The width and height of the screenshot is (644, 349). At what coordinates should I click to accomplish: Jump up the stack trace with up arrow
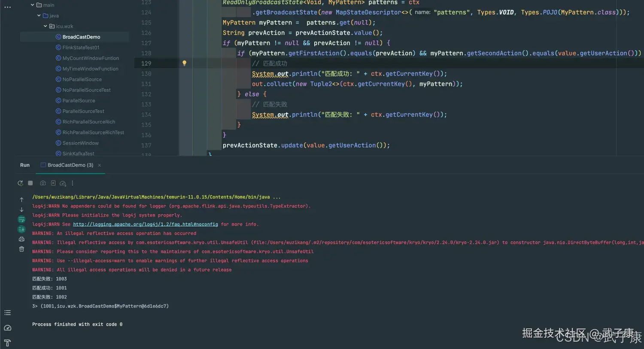click(21, 200)
